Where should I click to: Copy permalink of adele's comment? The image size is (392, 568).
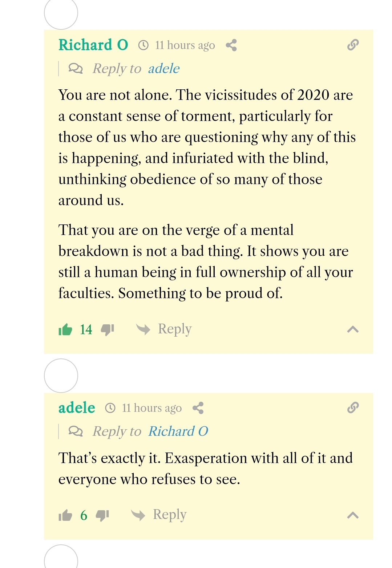[353, 407]
